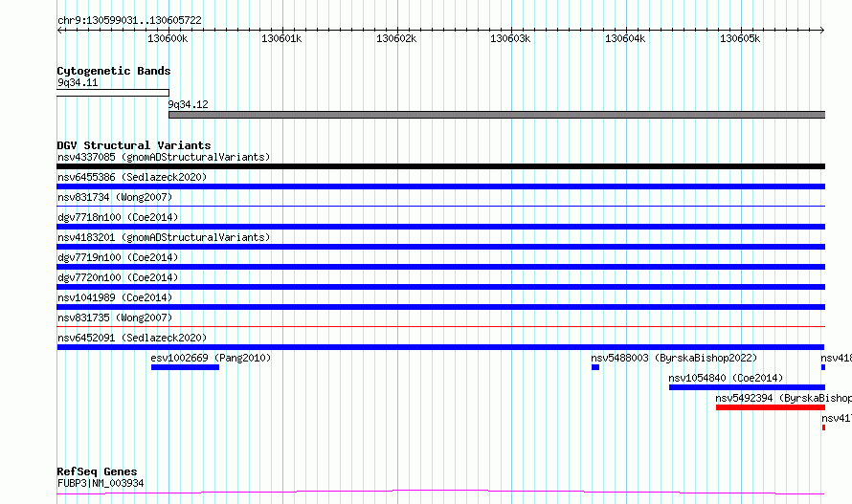Click the 130603k ruler tick label
852x504 pixels.
pos(510,38)
